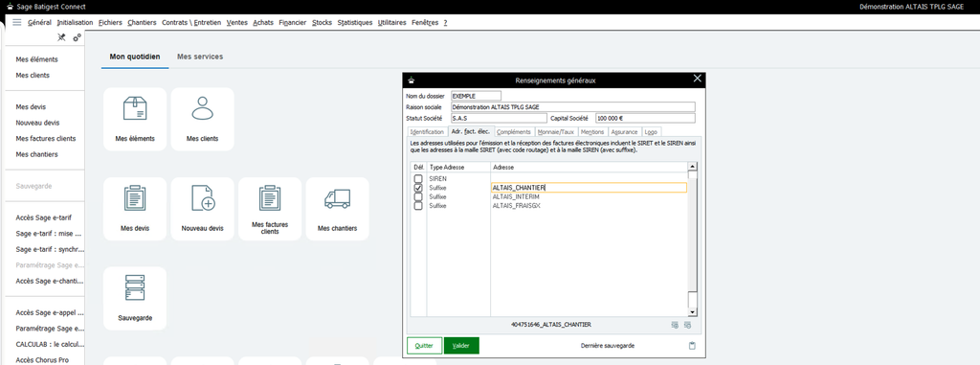Open the Mes chantiers truck tile
The height and width of the screenshot is (365, 980).
[338, 209]
